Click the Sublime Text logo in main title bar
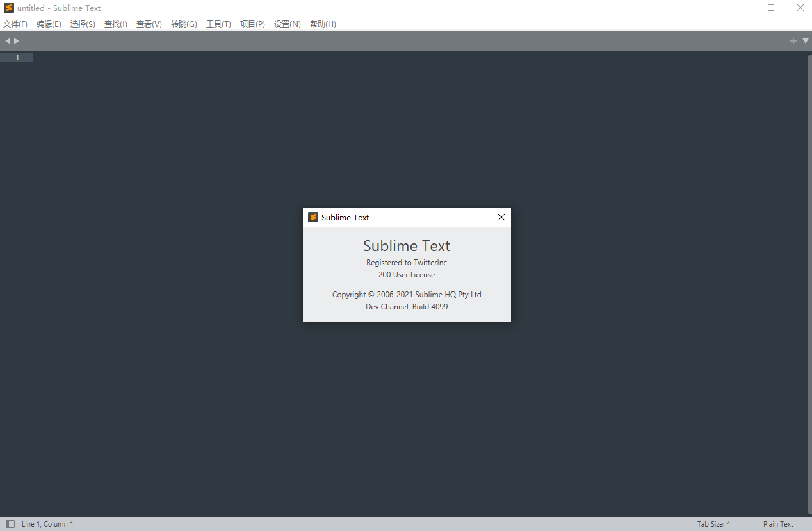Image resolution: width=812 pixels, height=531 pixels. tap(9, 8)
